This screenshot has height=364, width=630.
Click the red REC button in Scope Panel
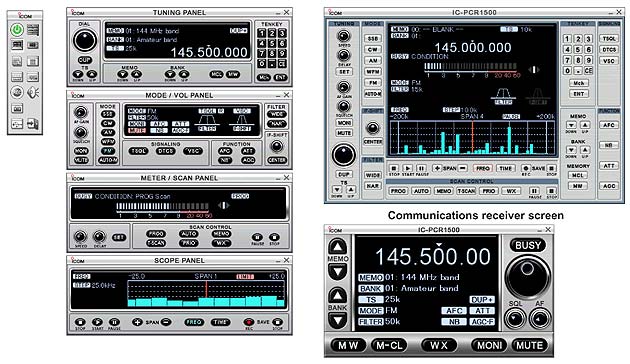click(249, 322)
